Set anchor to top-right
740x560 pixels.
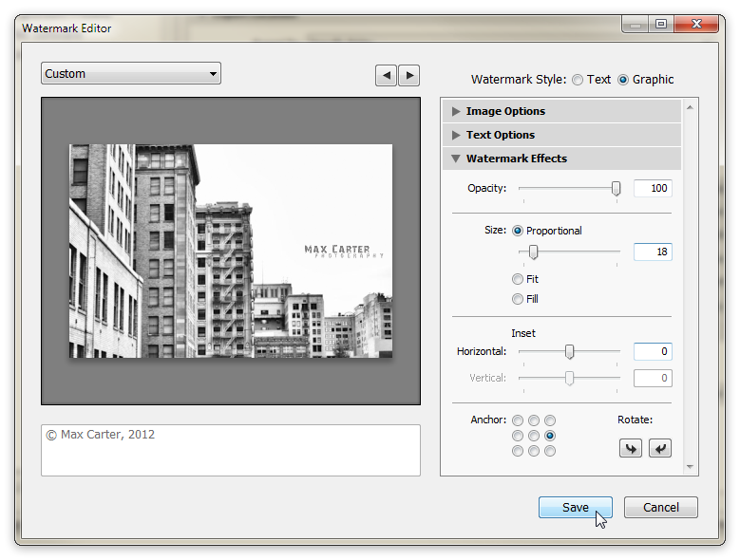[x=550, y=420]
